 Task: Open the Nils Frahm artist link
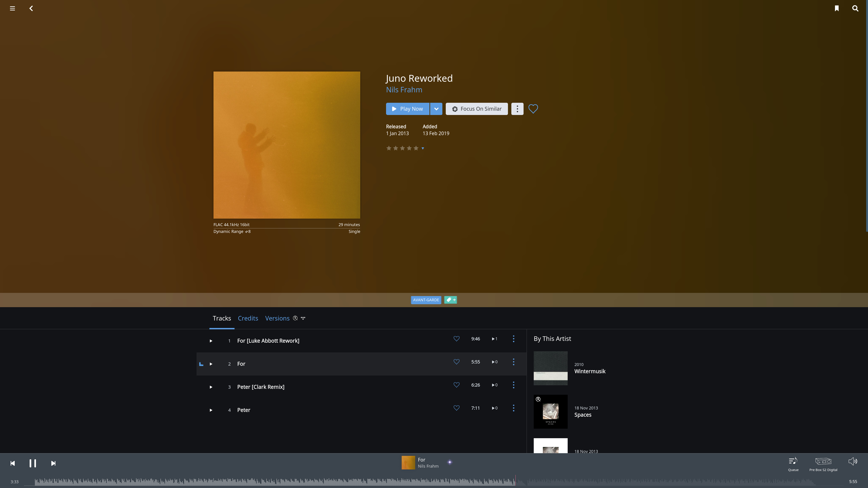(x=404, y=90)
